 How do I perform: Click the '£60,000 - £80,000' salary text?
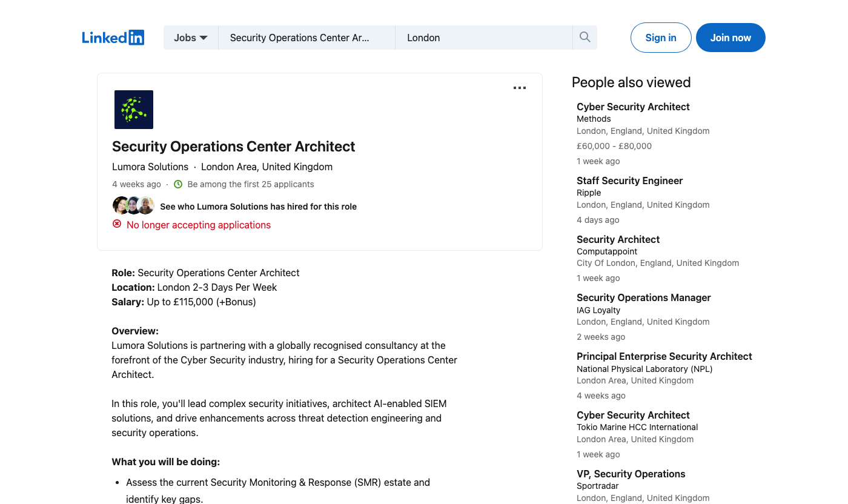[614, 146]
